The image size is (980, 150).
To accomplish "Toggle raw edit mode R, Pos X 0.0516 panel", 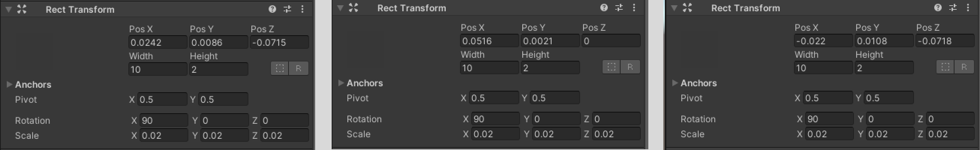I will click(x=630, y=67).
